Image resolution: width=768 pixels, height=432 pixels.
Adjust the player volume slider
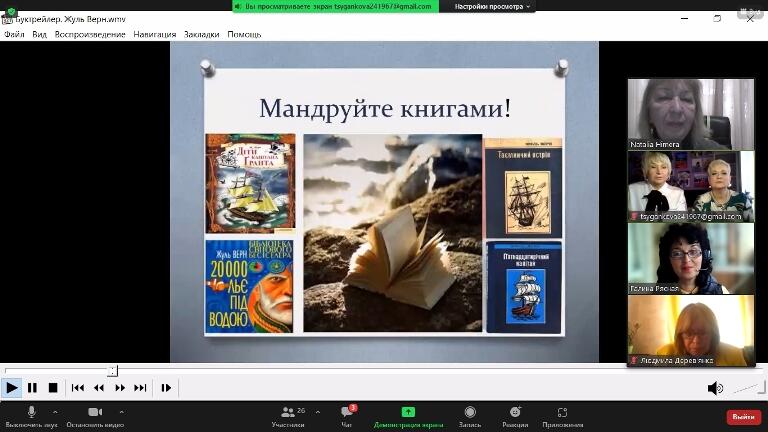(747, 388)
